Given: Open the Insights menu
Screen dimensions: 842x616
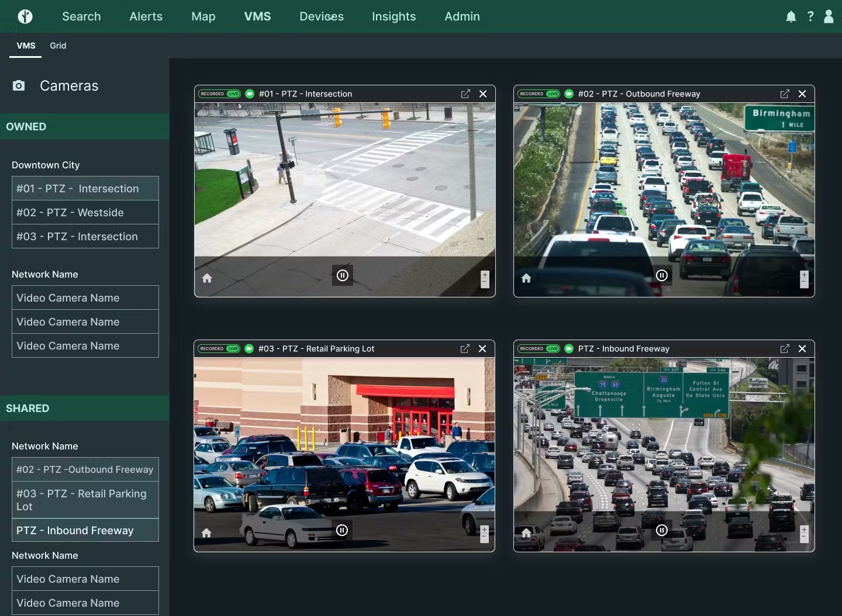Looking at the screenshot, I should [x=394, y=16].
